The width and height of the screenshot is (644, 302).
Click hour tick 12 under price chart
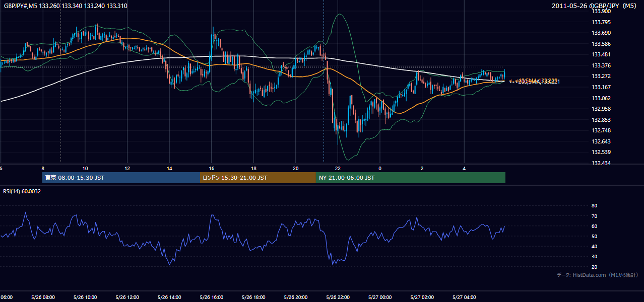127,168
